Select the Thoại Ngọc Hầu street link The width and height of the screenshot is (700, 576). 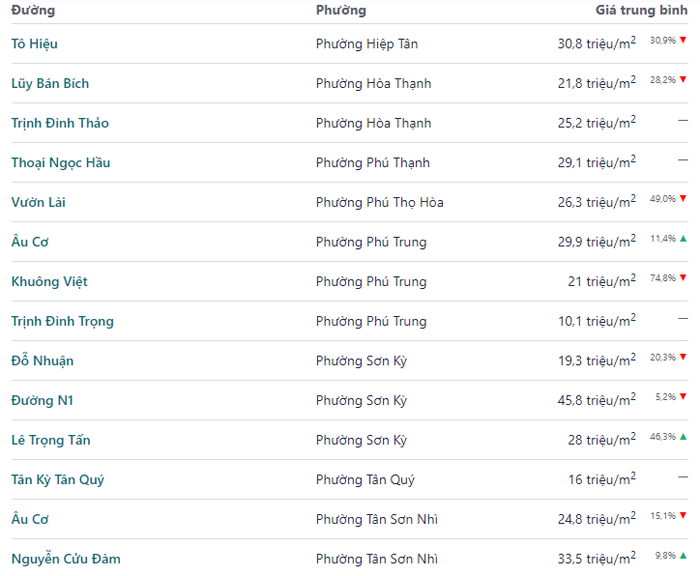(61, 163)
